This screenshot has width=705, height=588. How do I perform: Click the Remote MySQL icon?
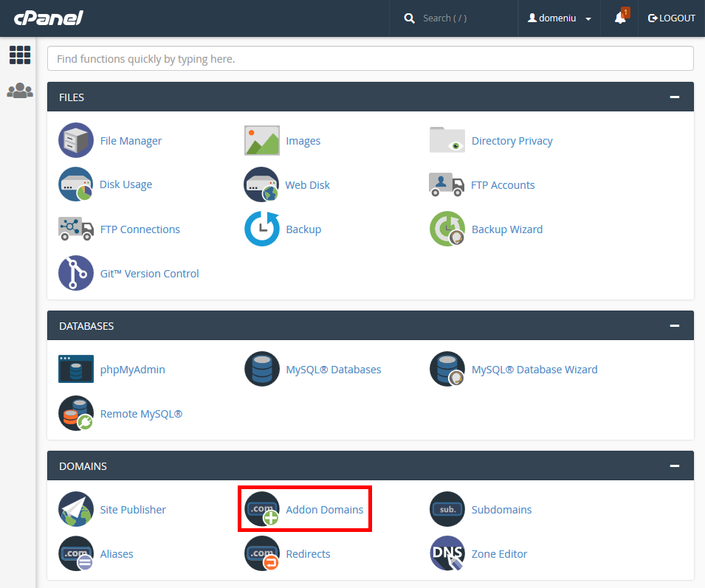76,413
